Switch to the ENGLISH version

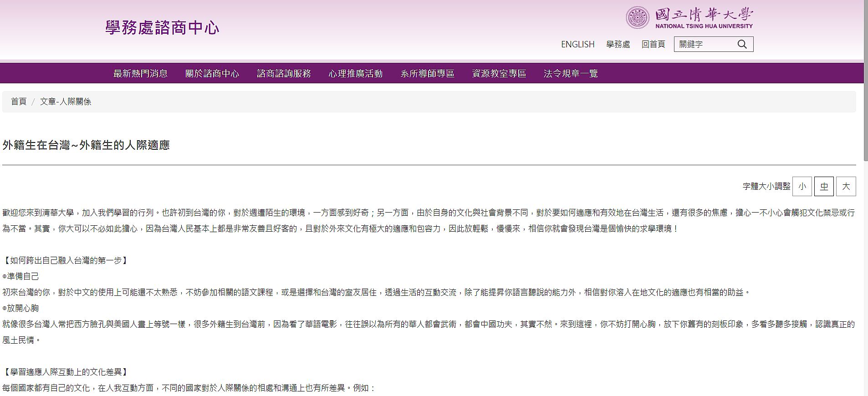click(577, 44)
